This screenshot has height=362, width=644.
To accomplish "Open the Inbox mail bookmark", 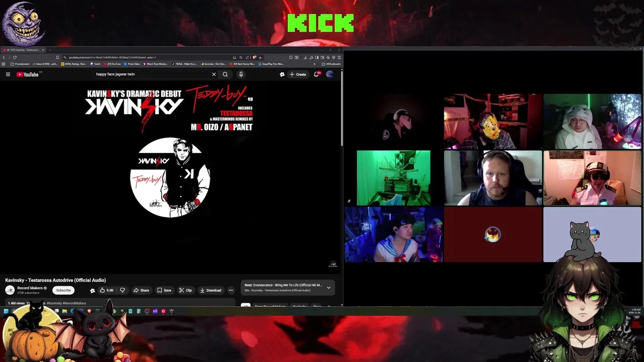I will (45, 64).
